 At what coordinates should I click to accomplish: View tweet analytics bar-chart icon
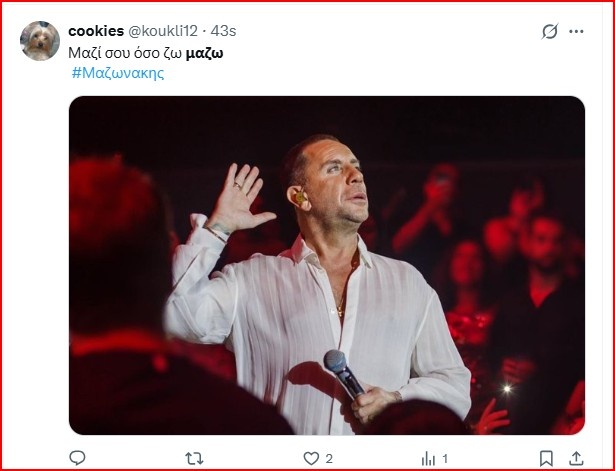[429, 458]
